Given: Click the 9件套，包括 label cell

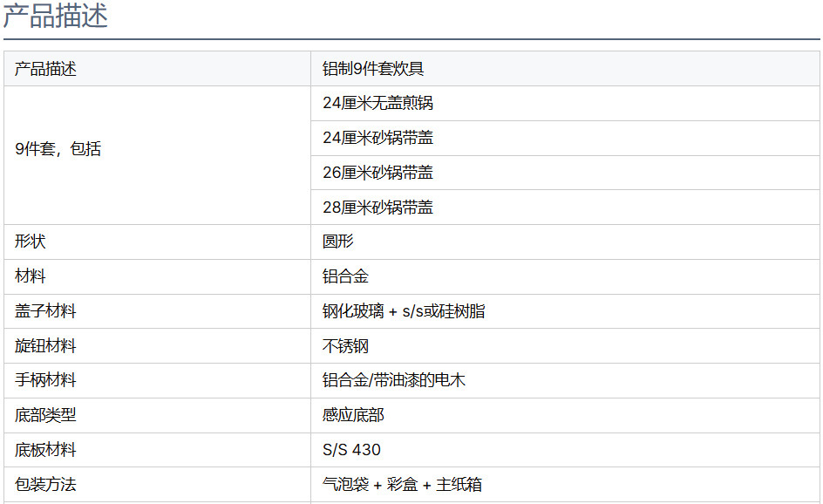Looking at the screenshot, I should [158, 155].
